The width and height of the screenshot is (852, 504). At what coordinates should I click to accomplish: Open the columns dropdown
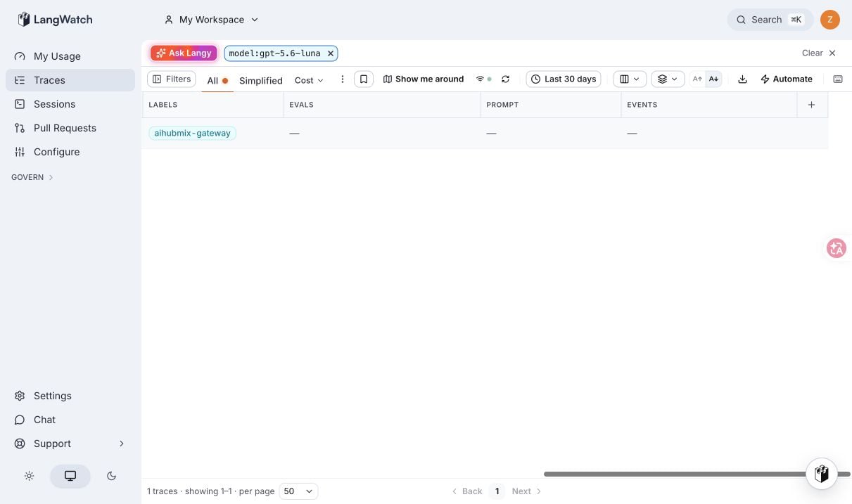(630, 79)
